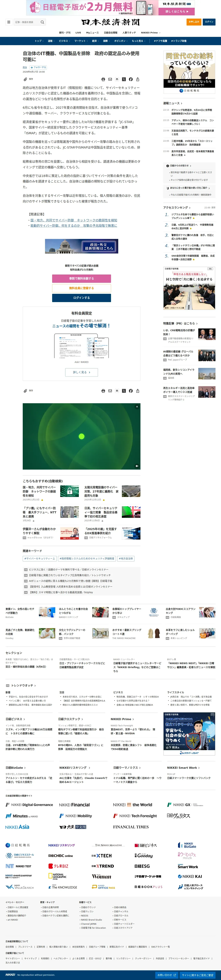The image size is (221, 980).
Task: Open the bottom share/export icon
Action: pos(138,391)
